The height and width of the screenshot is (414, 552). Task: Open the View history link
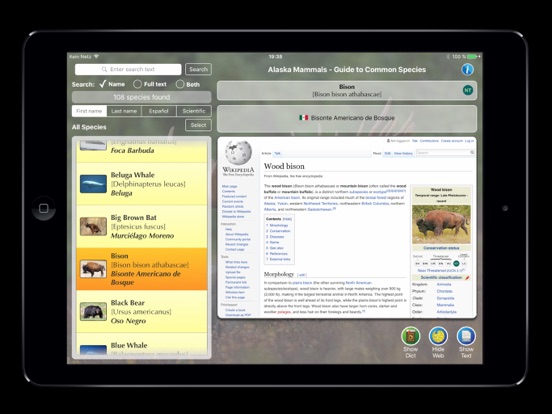(x=403, y=153)
